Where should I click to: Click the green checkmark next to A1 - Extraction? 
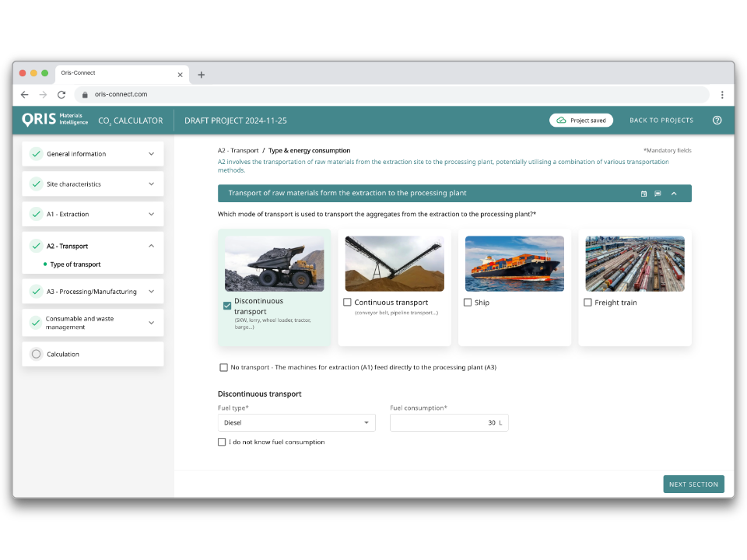click(36, 214)
